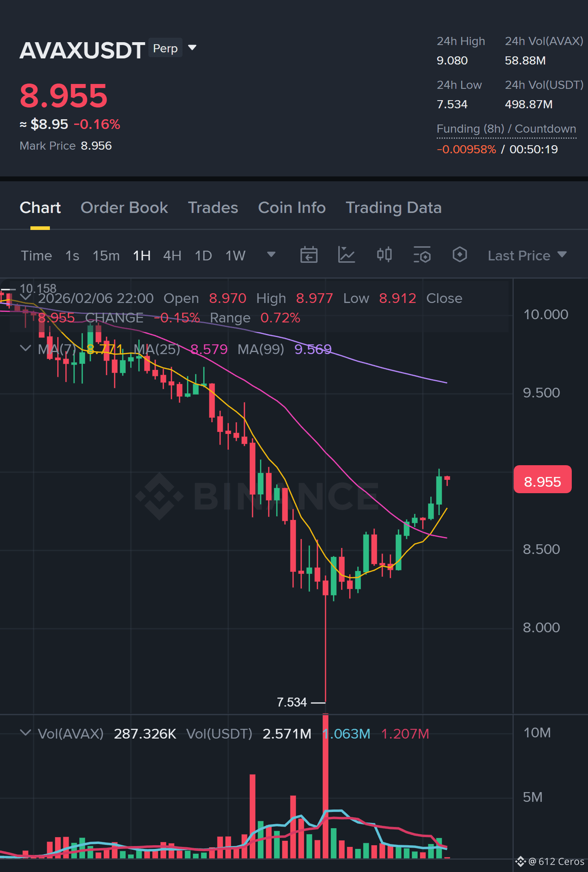Viewport: 588px width, 872px height.
Task: Click the Funding (8h) / Countdown label
Action: coord(506,129)
